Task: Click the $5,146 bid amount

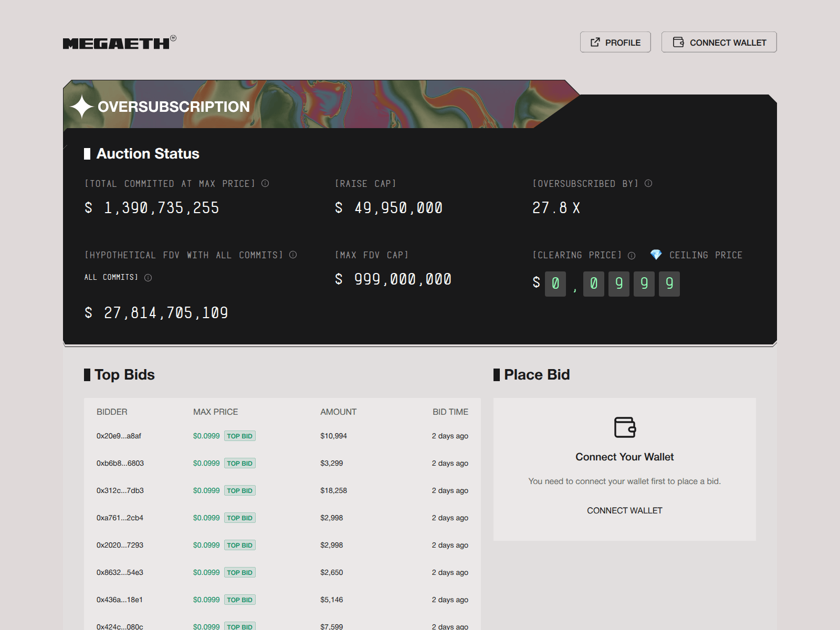Action: point(332,600)
